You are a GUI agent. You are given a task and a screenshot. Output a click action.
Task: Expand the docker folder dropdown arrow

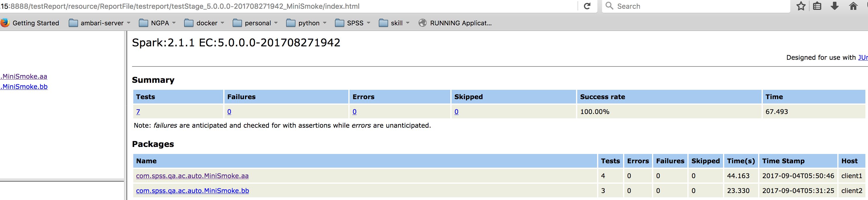pyautogui.click(x=222, y=23)
